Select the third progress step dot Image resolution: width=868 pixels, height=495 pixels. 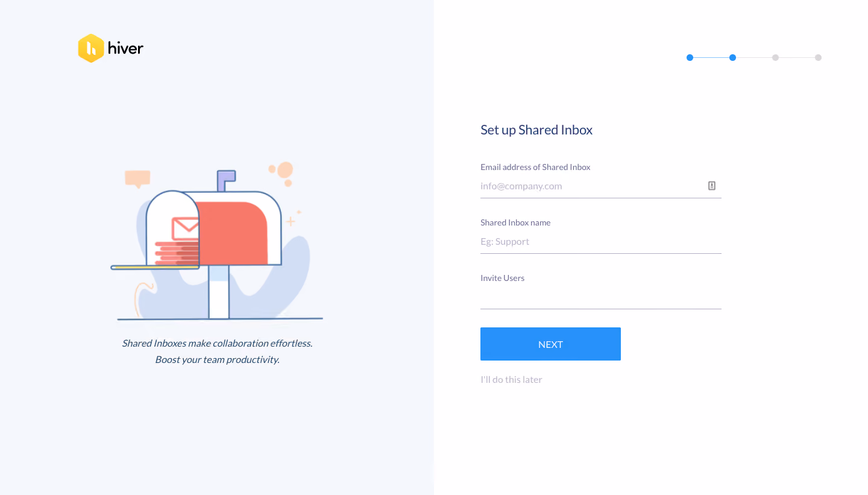click(775, 58)
